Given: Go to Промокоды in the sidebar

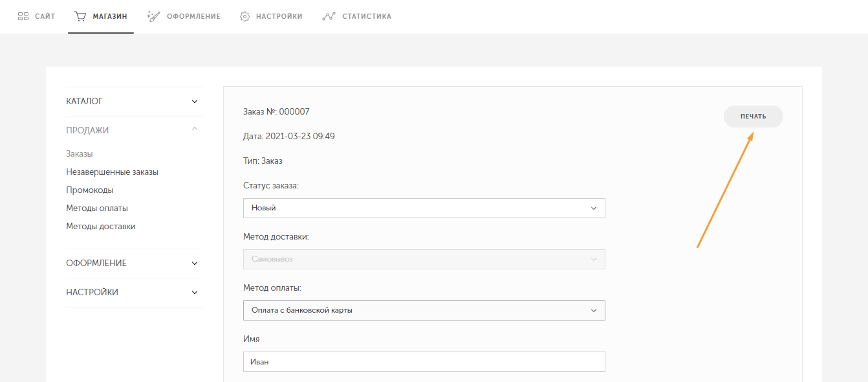Looking at the screenshot, I should point(90,190).
